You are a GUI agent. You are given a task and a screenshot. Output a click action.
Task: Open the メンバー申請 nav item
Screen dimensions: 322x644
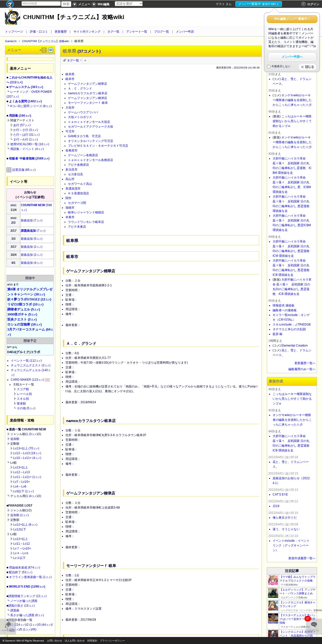[185, 32]
